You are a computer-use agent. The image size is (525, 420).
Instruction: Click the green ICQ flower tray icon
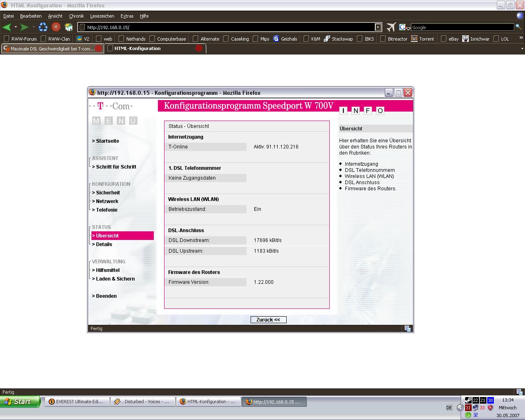[468, 415]
